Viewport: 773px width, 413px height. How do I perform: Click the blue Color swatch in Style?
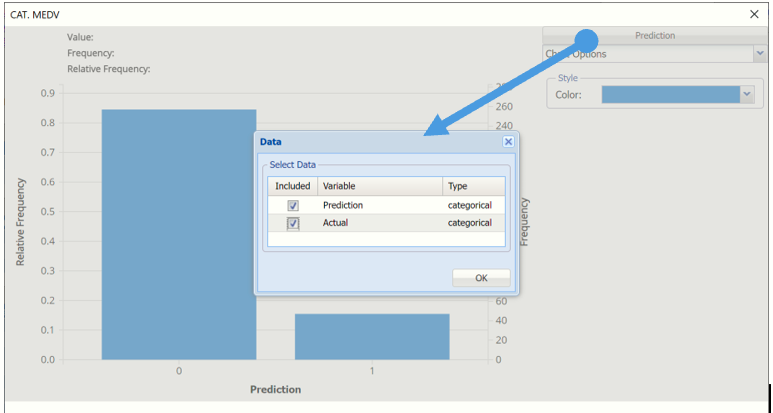[x=670, y=94]
